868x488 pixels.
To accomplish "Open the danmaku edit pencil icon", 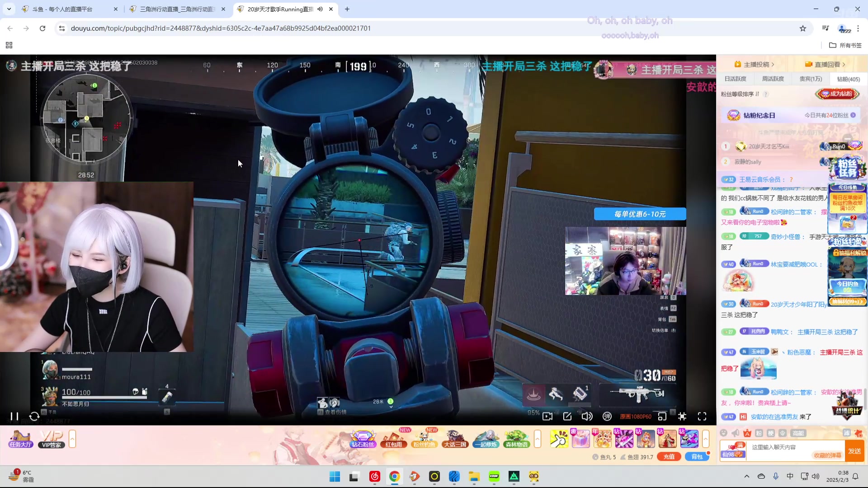I will [x=567, y=416].
